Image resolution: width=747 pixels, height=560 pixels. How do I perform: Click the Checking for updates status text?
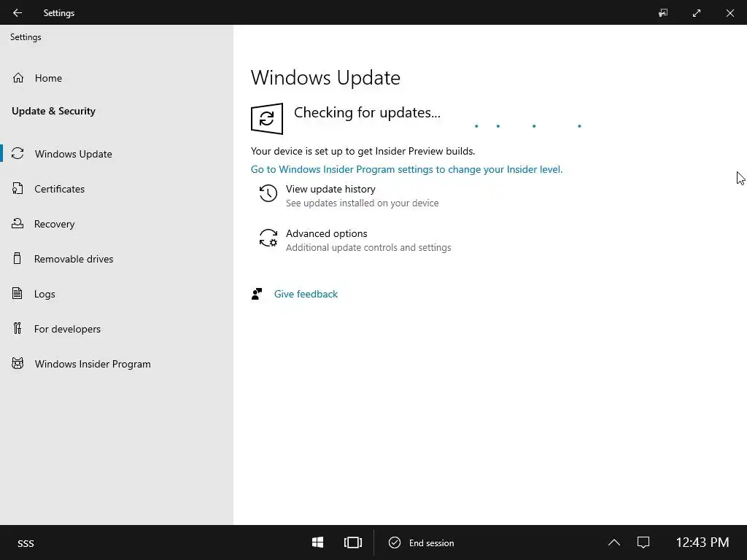pyautogui.click(x=367, y=112)
